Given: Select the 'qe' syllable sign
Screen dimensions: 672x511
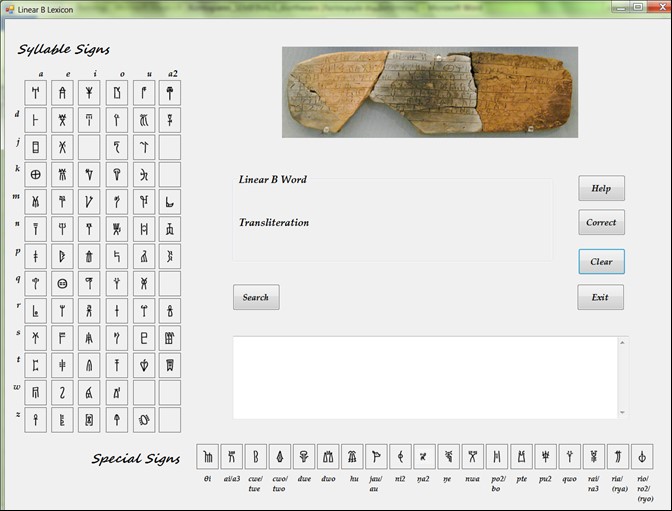Looking at the screenshot, I should click(62, 284).
